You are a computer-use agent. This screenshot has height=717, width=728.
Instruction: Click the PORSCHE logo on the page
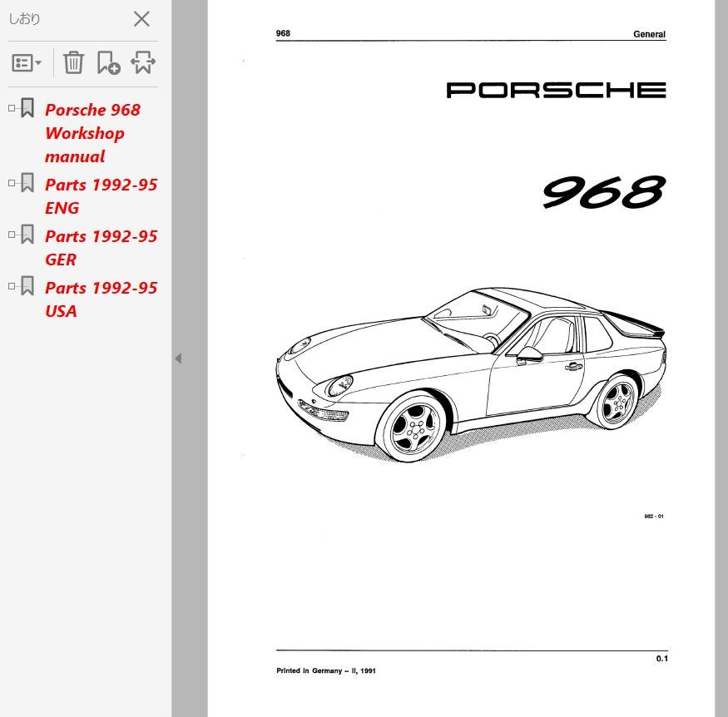coord(557,90)
